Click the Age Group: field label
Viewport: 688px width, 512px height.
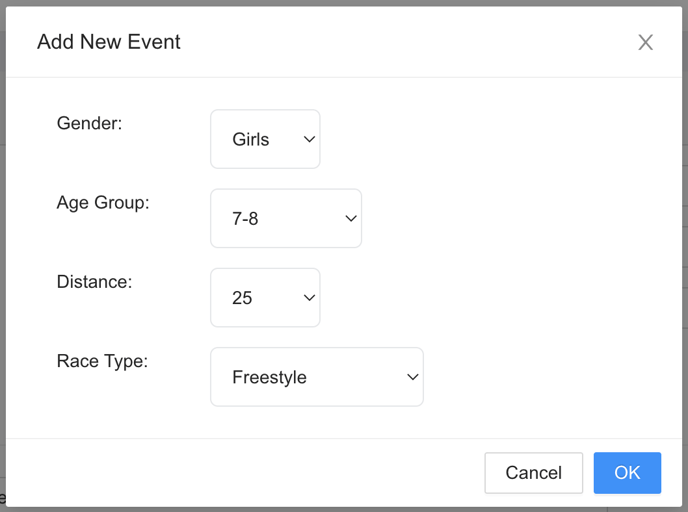click(103, 203)
